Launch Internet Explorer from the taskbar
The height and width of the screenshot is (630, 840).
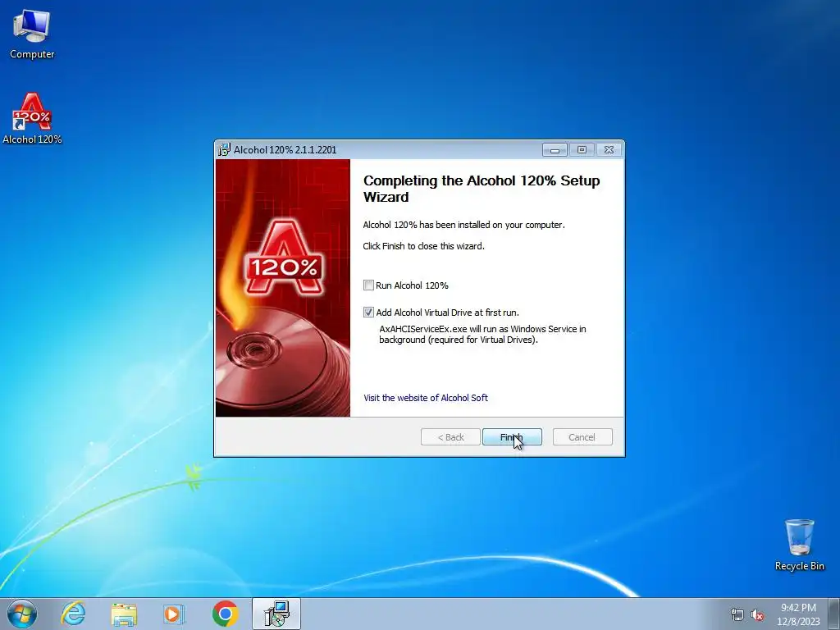(x=73, y=614)
